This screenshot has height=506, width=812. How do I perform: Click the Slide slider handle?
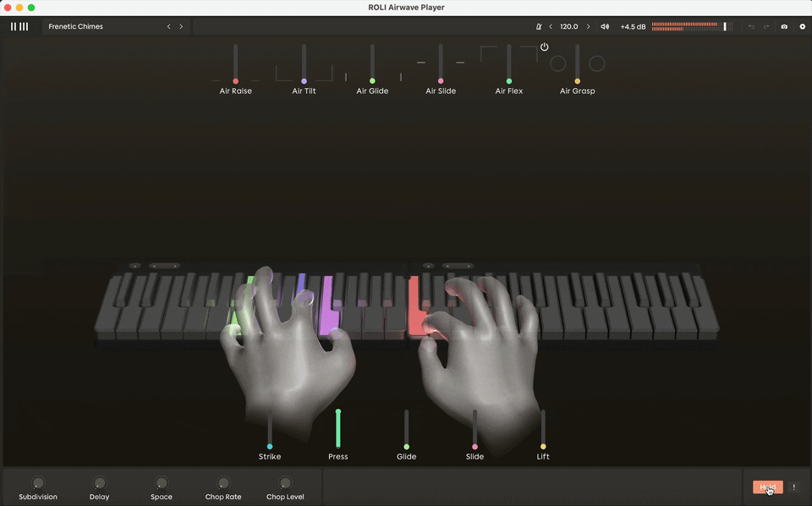click(x=475, y=447)
